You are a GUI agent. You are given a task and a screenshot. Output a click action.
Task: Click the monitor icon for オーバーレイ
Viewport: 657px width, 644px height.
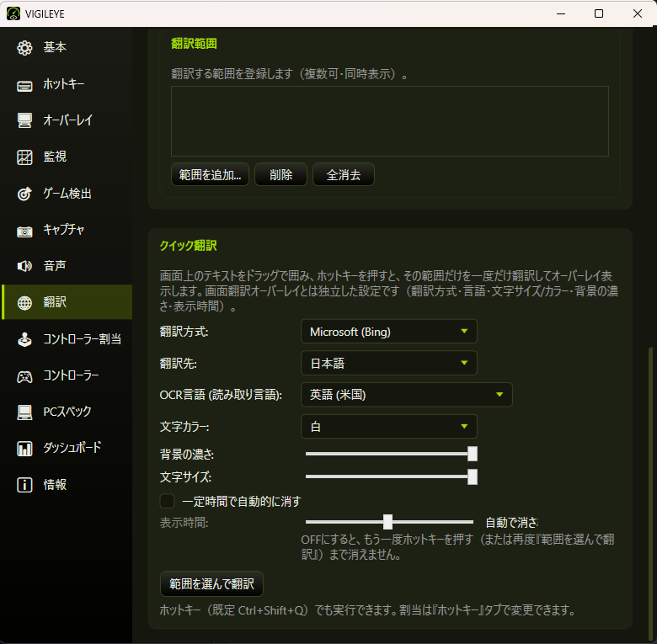(24, 120)
